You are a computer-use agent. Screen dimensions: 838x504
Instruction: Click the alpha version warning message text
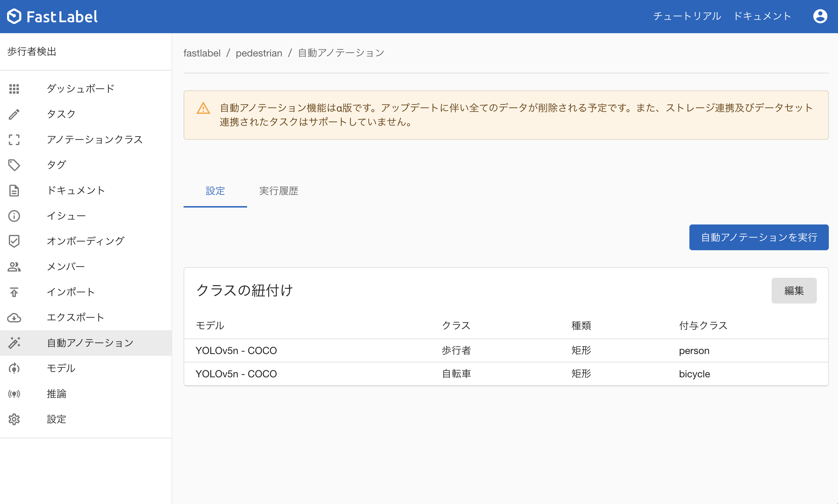[x=516, y=115]
